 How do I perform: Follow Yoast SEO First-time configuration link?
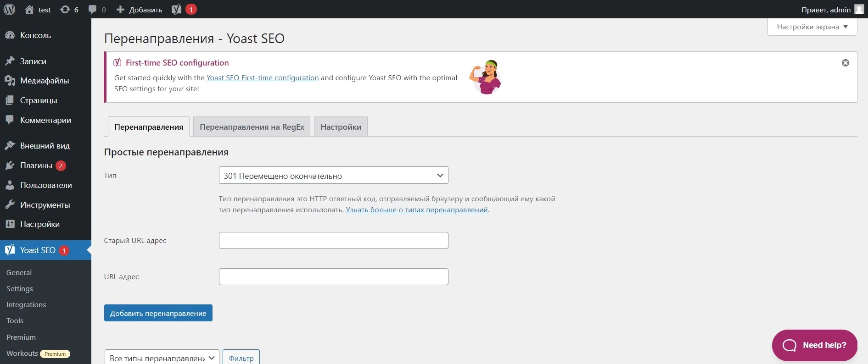click(x=263, y=77)
